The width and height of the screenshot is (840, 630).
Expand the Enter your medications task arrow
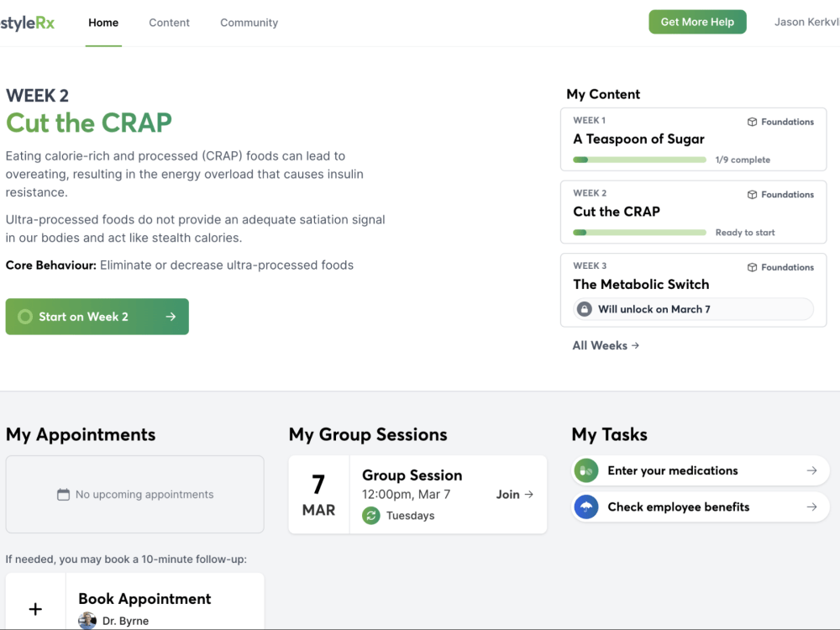click(x=811, y=470)
